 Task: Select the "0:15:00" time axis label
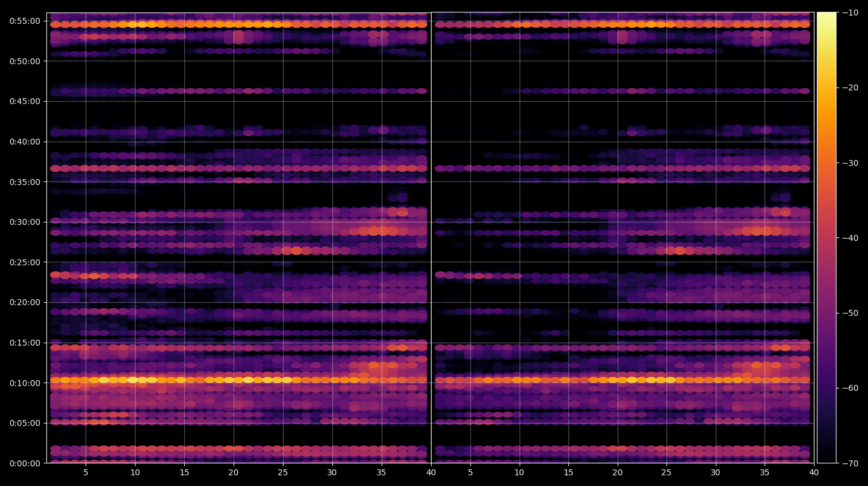[x=25, y=343]
